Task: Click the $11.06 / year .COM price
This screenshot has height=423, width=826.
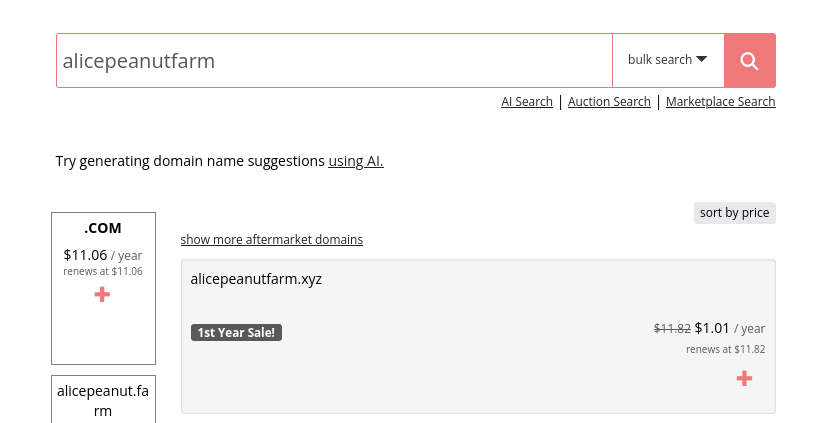Action: pos(103,255)
